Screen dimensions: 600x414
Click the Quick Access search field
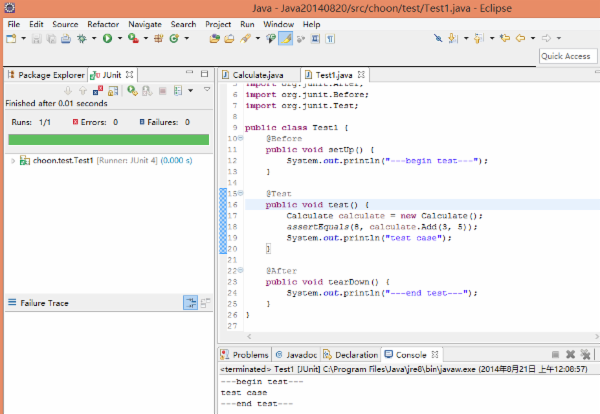click(565, 56)
